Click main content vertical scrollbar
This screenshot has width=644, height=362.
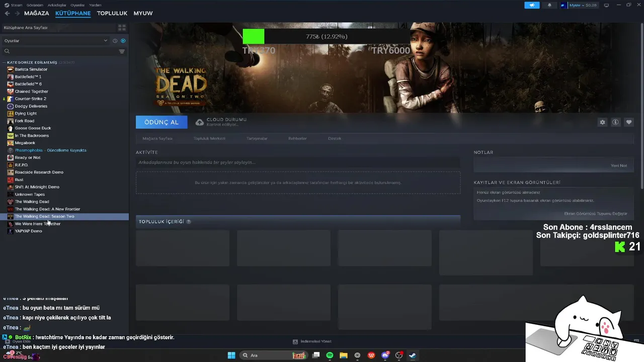[x=642, y=106]
